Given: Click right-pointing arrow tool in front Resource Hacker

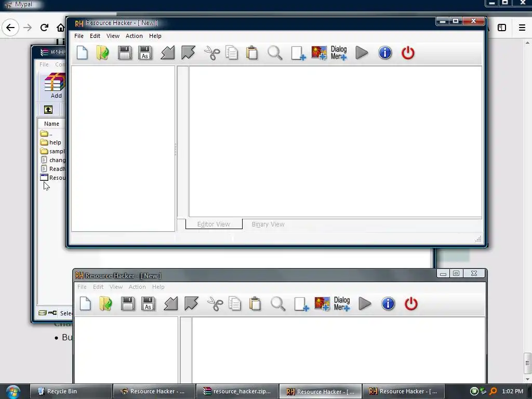Looking at the screenshot, I should [188, 53].
